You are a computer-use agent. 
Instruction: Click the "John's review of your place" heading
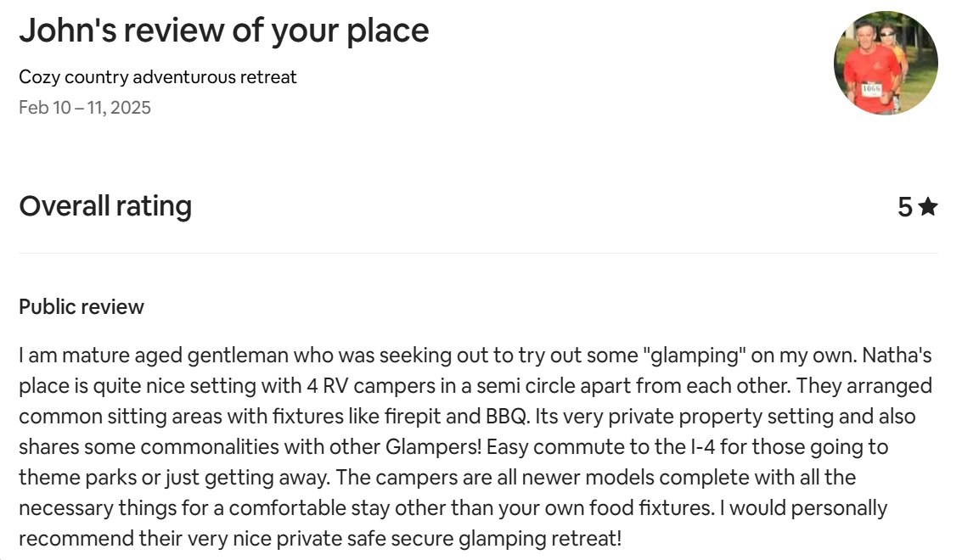click(x=224, y=30)
